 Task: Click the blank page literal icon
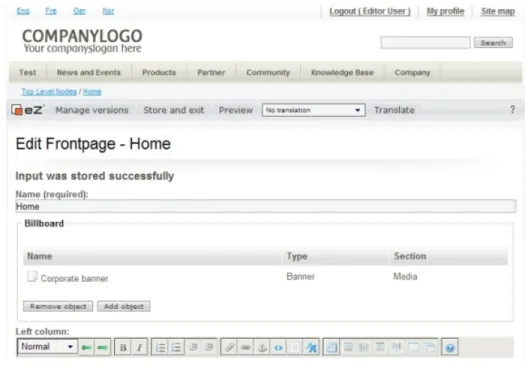click(295, 347)
